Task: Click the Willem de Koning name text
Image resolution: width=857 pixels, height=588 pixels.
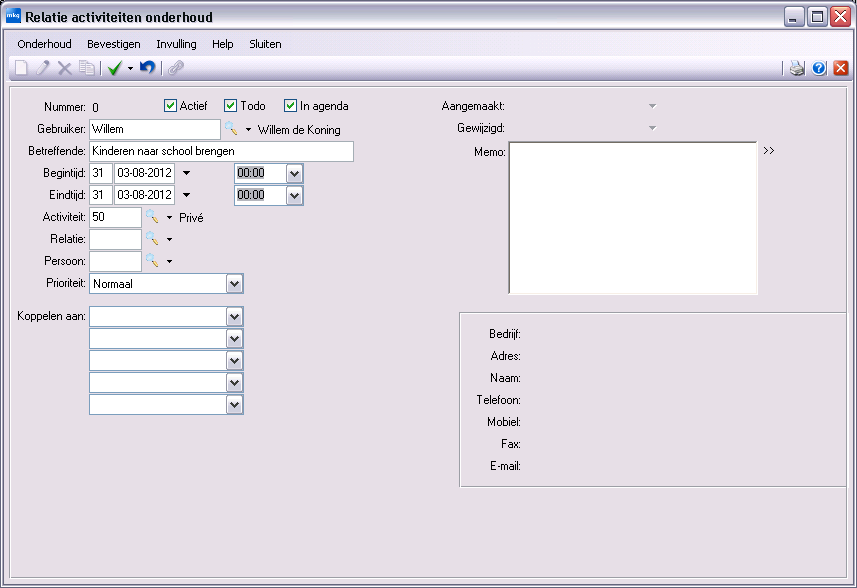Action: [299, 130]
